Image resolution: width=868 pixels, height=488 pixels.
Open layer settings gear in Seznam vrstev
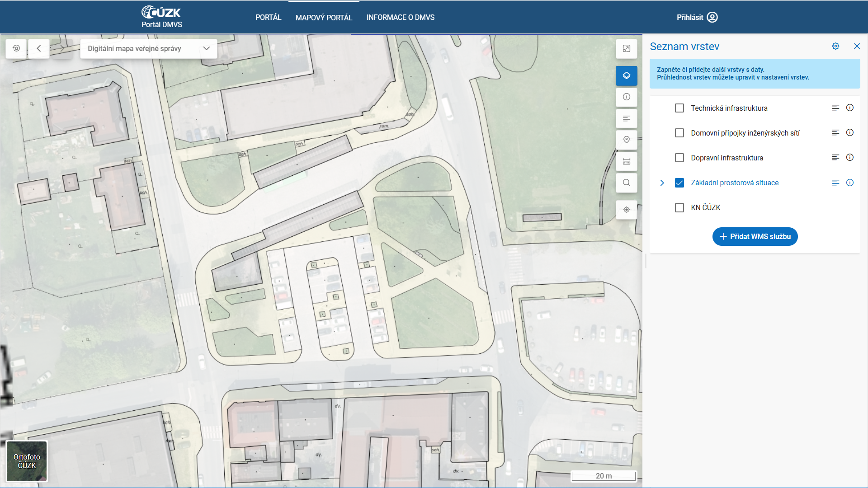(835, 46)
